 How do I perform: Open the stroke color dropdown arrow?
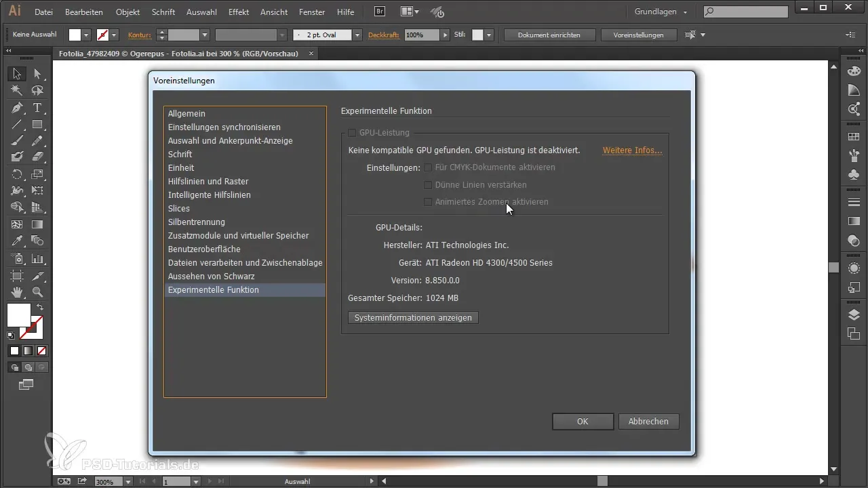115,35
